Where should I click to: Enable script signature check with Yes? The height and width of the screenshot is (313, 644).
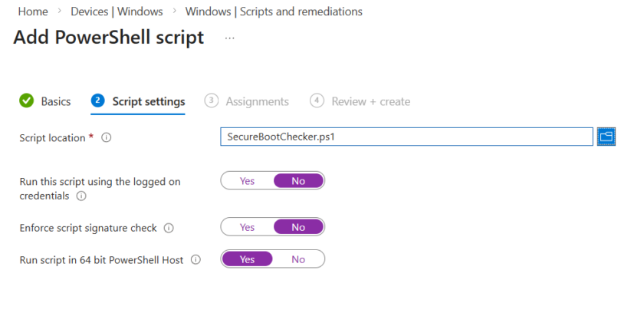[x=247, y=228]
